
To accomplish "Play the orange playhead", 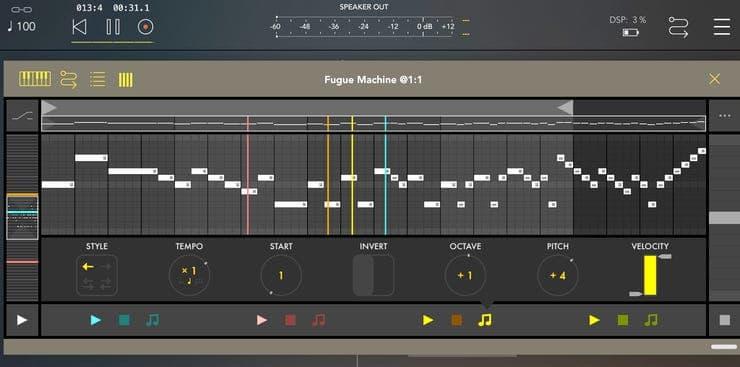I will [x=428, y=320].
